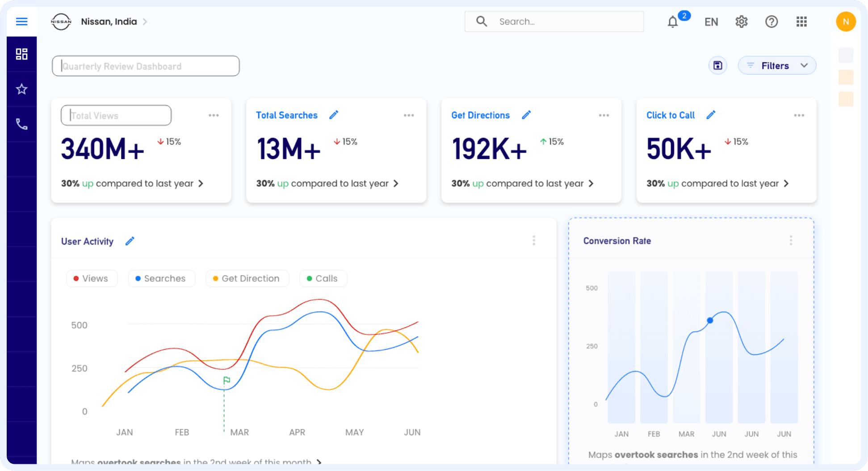Open favorites star in sidebar
Viewport: 868px width, 471px height.
click(21, 89)
